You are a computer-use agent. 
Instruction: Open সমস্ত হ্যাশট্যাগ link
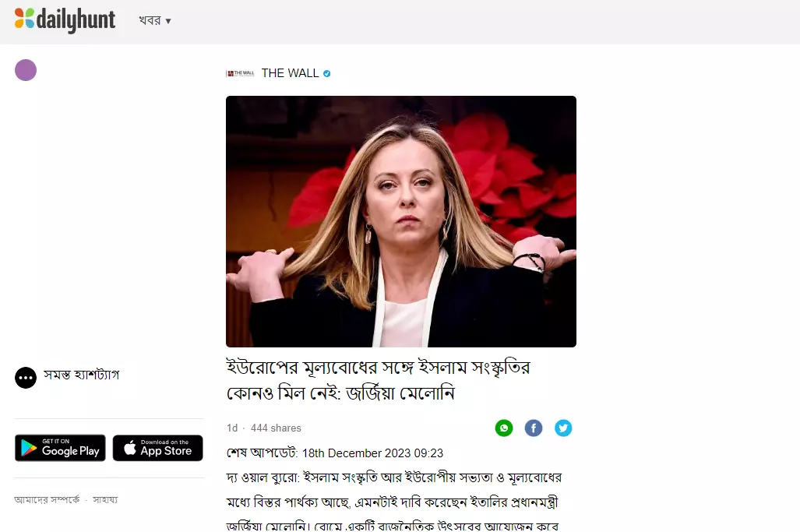click(81, 375)
